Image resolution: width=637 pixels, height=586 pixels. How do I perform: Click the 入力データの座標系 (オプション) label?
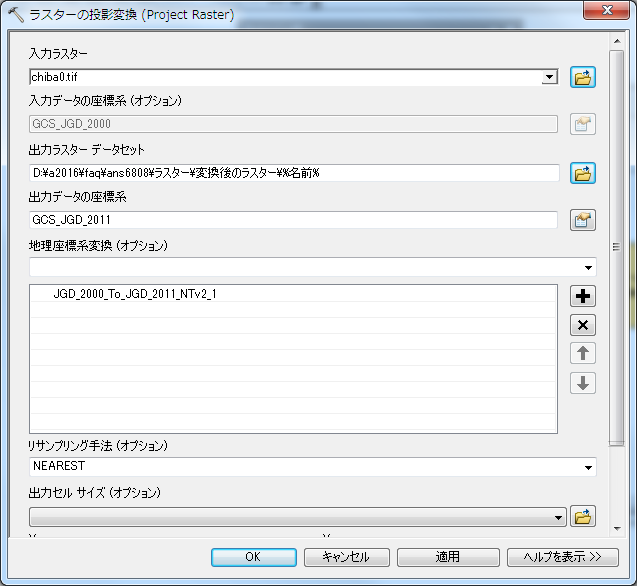click(x=105, y=101)
